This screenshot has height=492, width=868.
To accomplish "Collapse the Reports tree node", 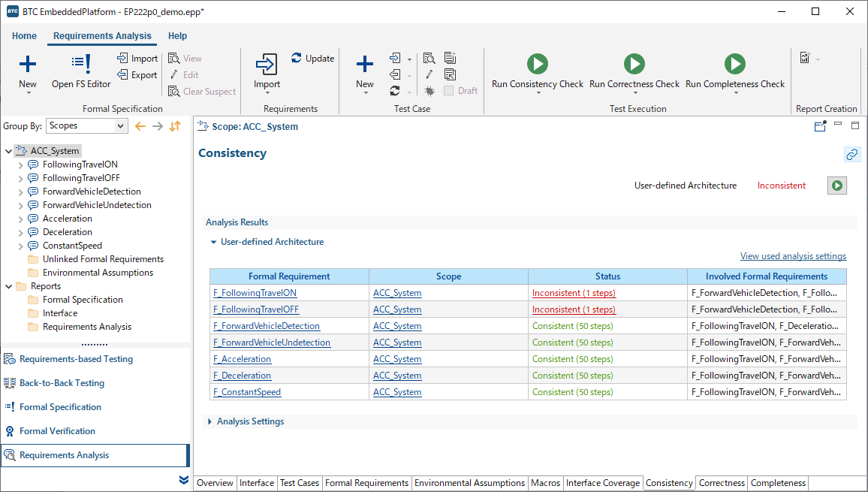I will click(x=9, y=286).
